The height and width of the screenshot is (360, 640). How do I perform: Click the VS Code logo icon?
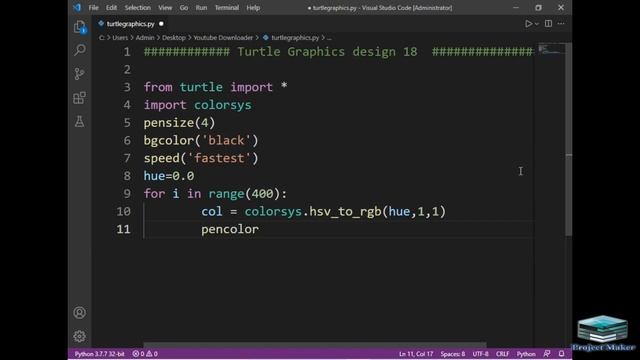click(77, 7)
